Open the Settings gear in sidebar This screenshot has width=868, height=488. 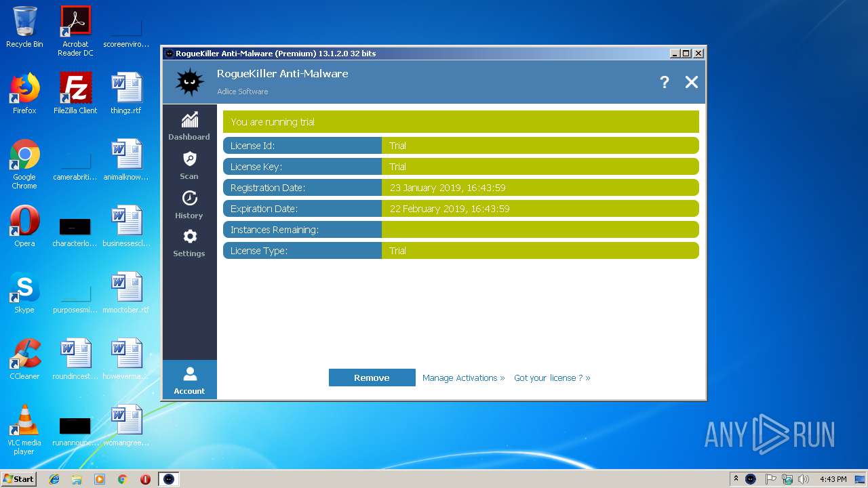[x=189, y=243]
